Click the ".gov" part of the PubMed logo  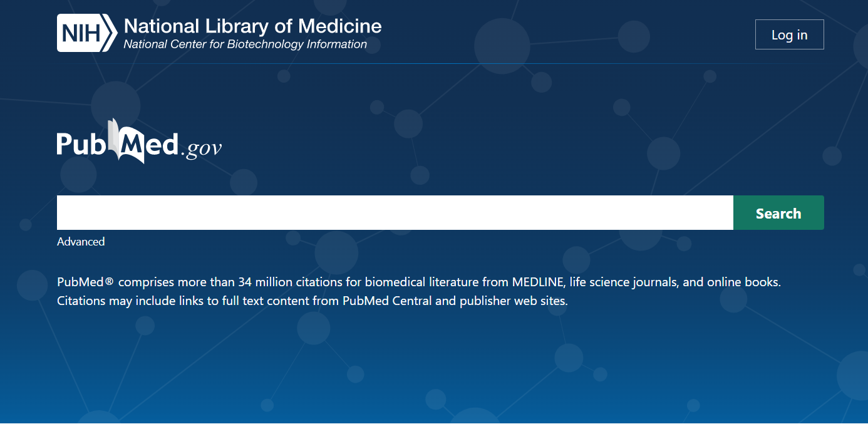click(x=202, y=148)
